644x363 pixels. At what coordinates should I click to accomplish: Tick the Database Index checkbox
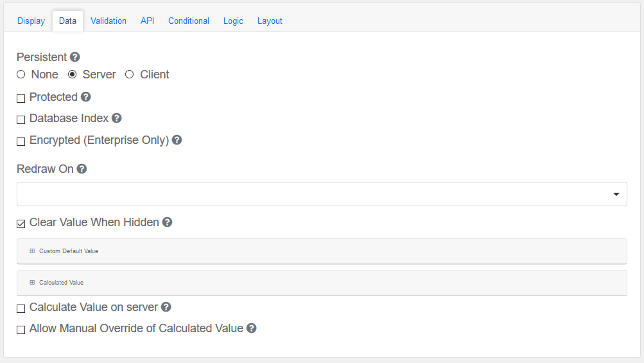click(x=21, y=120)
